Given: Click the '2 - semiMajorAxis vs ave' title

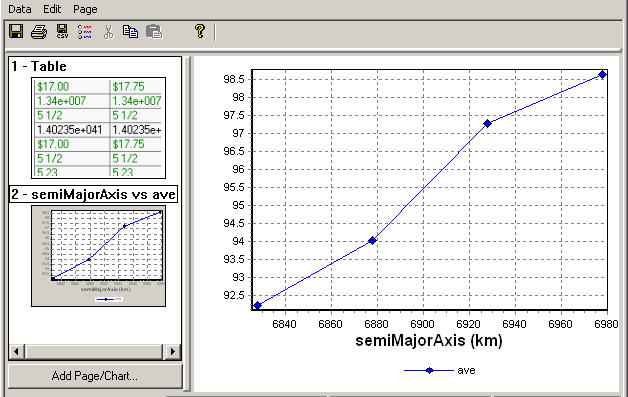Looking at the screenshot, I should [93, 194].
